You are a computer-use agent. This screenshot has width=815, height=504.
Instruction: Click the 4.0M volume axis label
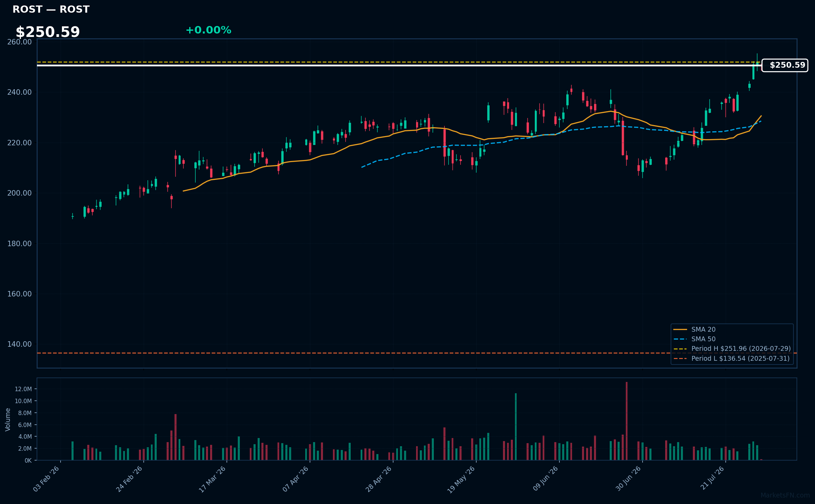pos(25,437)
